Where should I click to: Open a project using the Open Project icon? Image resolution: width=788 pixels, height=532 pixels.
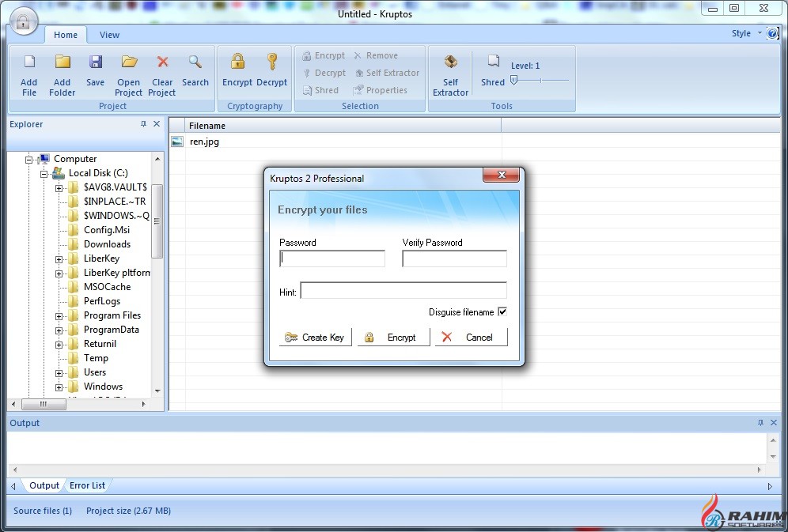pyautogui.click(x=129, y=62)
